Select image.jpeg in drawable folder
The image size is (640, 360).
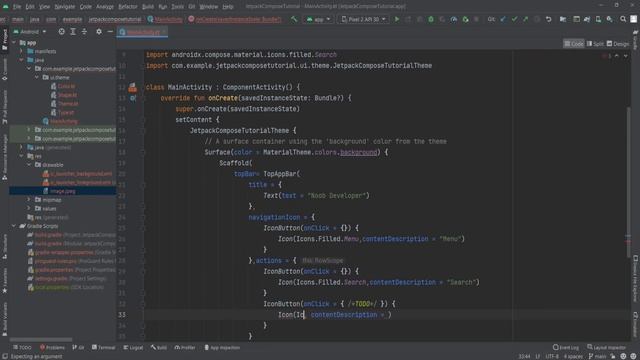tap(62, 191)
